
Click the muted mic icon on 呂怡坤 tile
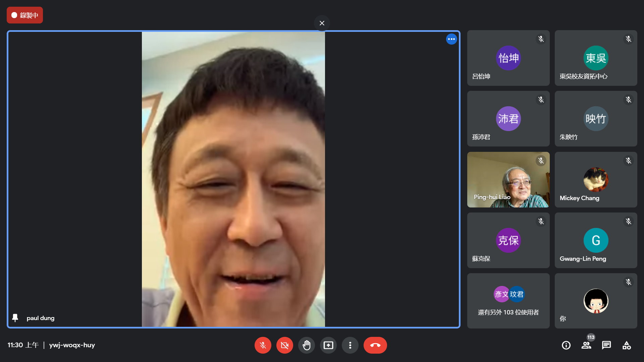(541, 39)
